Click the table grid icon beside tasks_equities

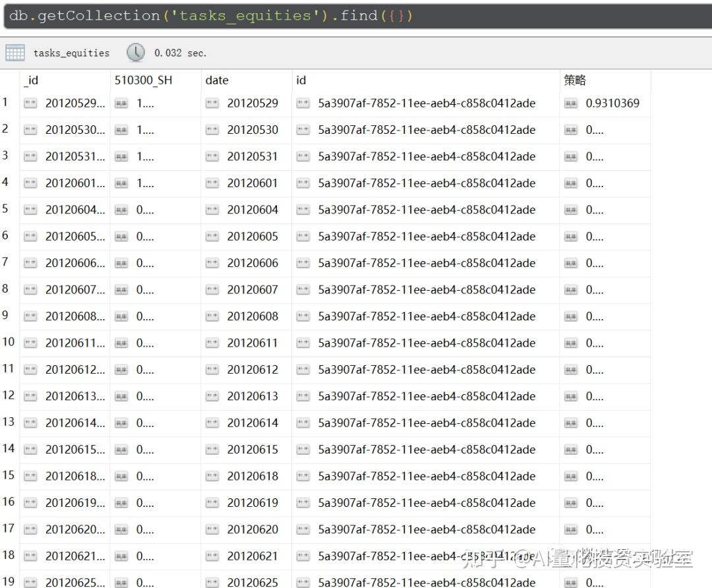(14, 53)
